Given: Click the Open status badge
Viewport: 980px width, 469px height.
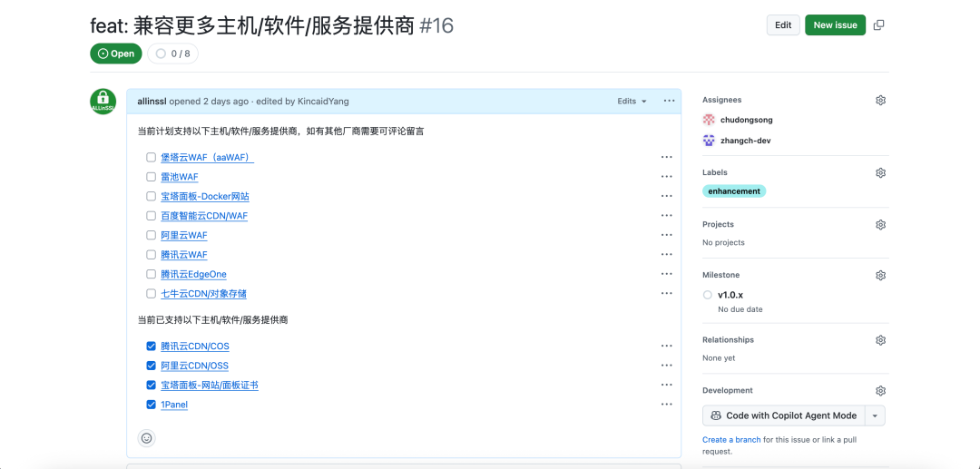Looking at the screenshot, I should click(116, 54).
